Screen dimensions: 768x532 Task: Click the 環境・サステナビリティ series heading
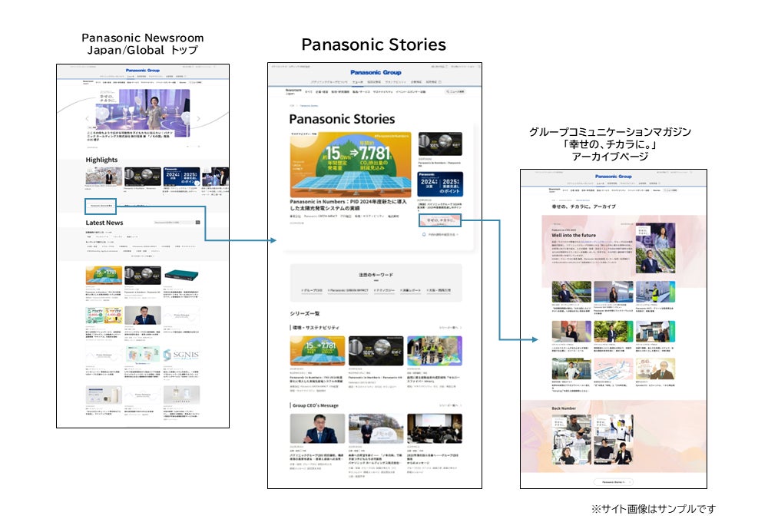[316, 328]
